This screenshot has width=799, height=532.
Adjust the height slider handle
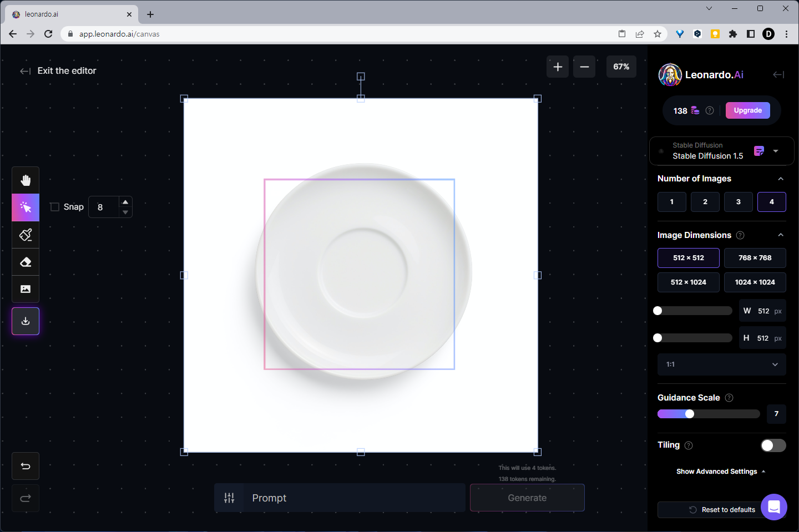pyautogui.click(x=658, y=338)
